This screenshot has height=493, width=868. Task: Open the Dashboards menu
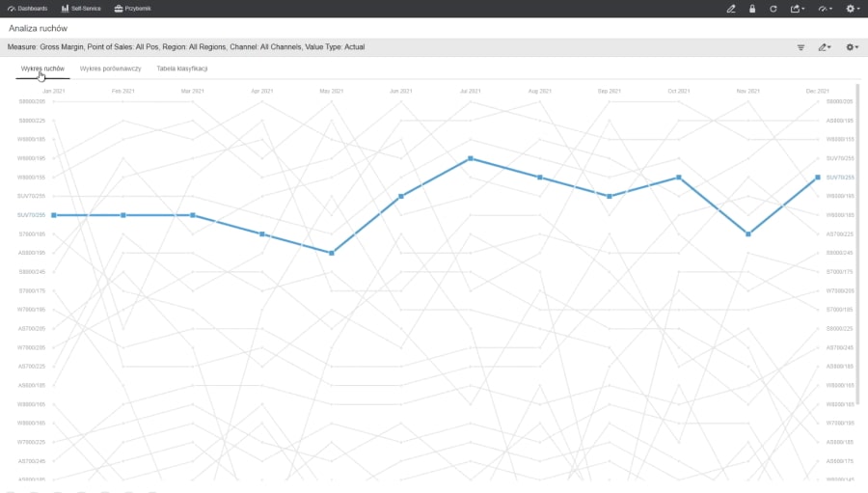click(28, 9)
